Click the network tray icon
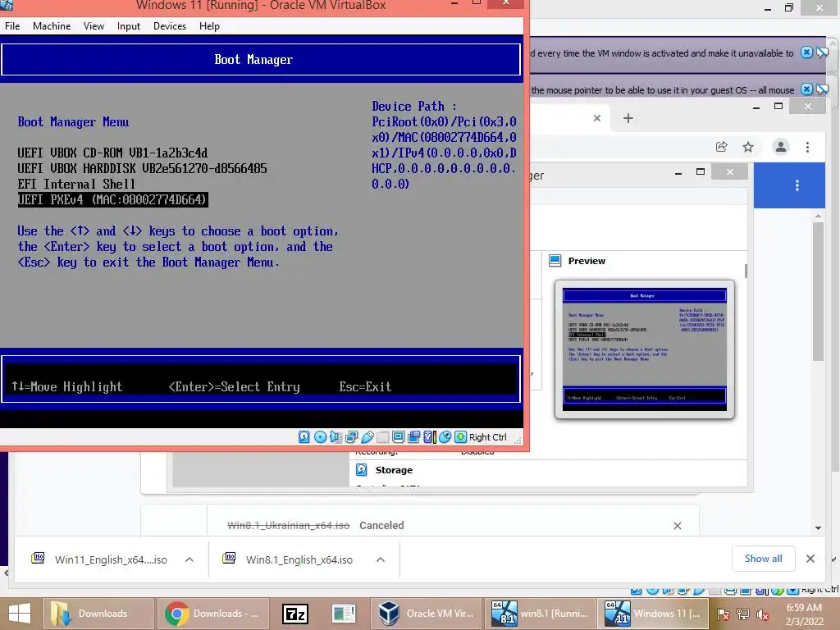Image resolution: width=840 pixels, height=630 pixels. click(x=743, y=614)
